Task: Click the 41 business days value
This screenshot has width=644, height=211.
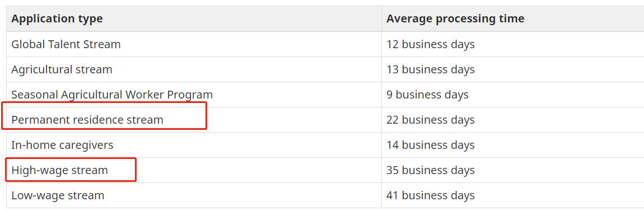Action: [431, 195]
